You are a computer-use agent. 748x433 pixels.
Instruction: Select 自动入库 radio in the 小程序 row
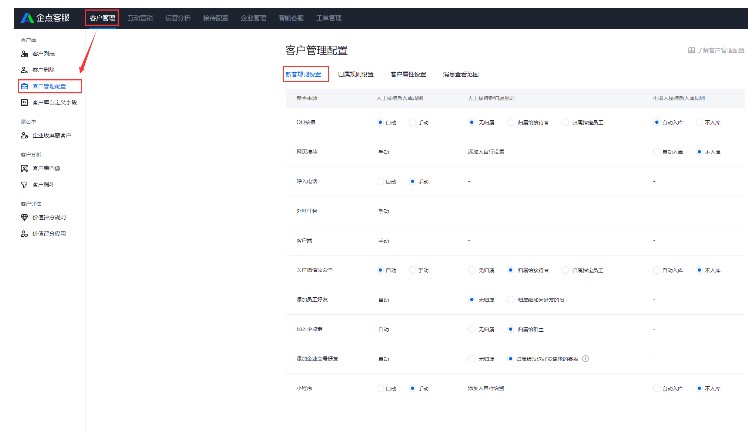pos(657,387)
